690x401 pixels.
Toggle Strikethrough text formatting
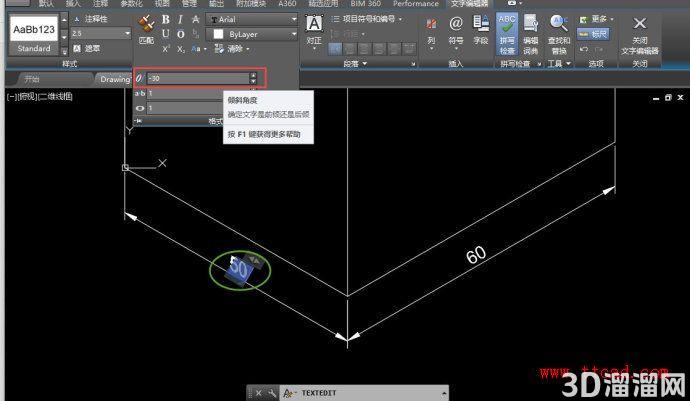pyautogui.click(x=195, y=19)
